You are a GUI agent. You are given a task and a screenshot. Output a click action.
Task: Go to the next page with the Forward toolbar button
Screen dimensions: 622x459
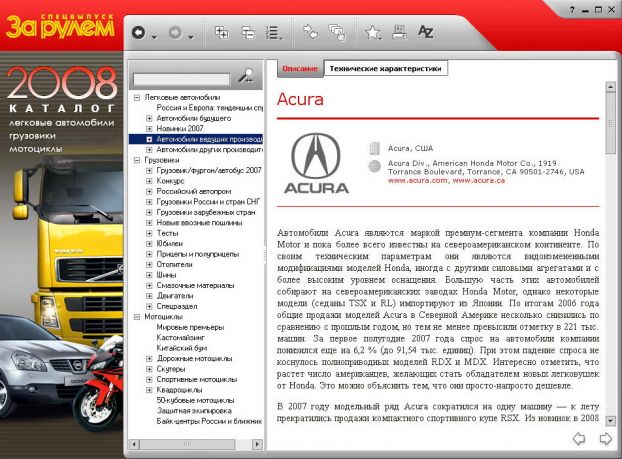175,33
